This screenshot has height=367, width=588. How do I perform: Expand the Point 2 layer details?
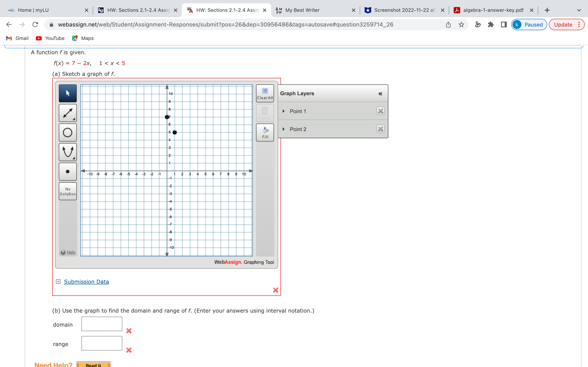(x=284, y=129)
